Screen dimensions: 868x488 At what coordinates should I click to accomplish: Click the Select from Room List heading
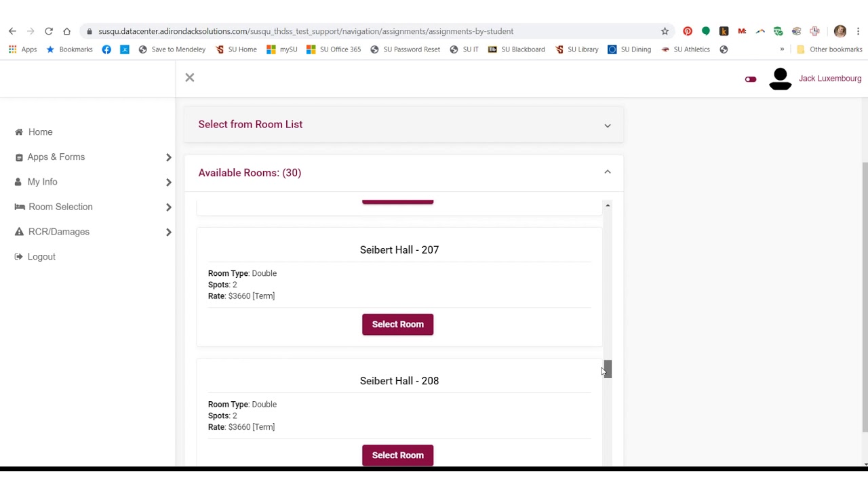click(x=250, y=124)
